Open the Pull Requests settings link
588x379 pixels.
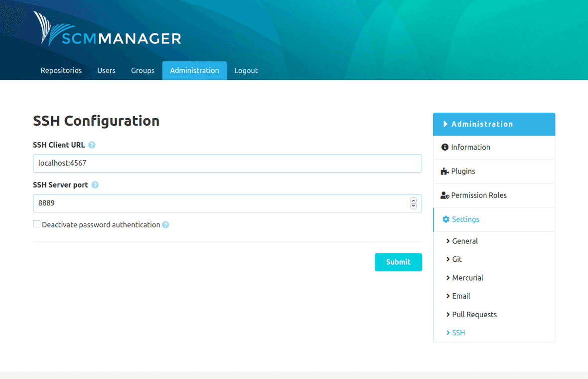pos(473,314)
